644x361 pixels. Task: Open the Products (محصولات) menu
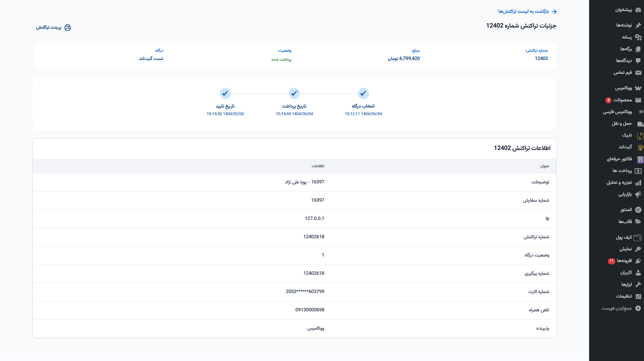623,100
